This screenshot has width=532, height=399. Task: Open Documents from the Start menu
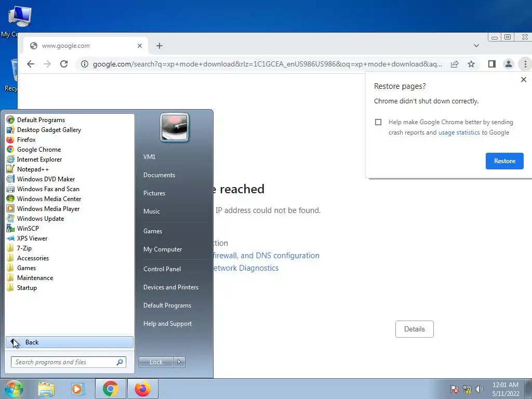point(159,175)
